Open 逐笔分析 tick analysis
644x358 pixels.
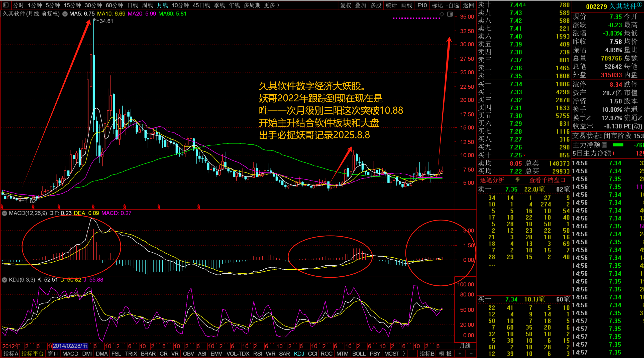coord(492,180)
